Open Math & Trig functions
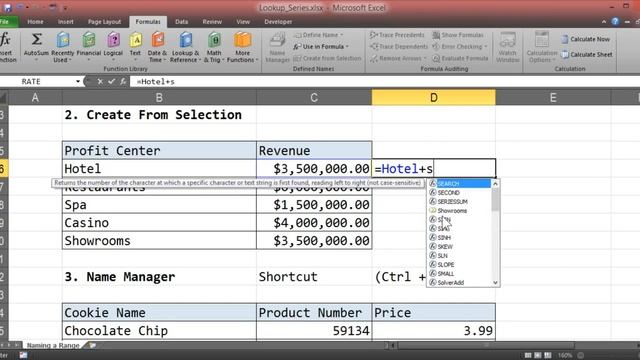The height and width of the screenshot is (360, 640). [x=214, y=47]
